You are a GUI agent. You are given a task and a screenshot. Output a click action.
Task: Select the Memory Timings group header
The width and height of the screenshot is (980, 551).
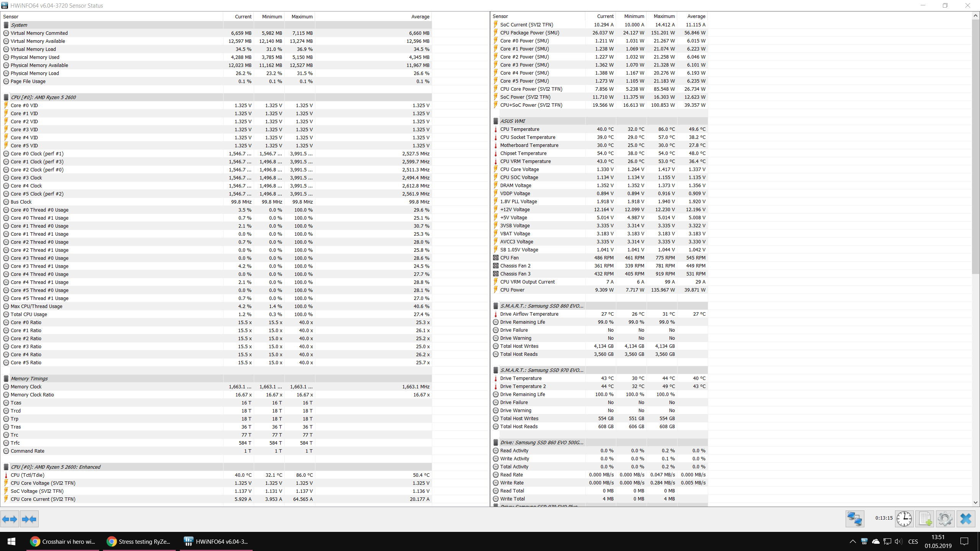point(29,378)
